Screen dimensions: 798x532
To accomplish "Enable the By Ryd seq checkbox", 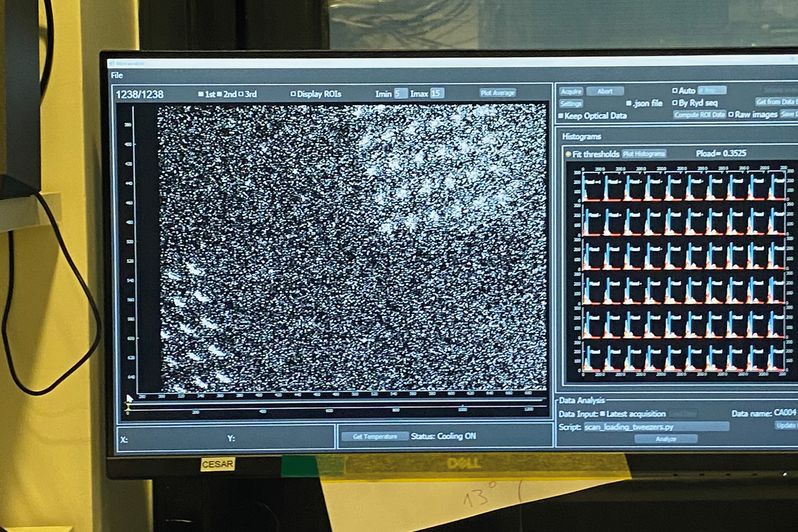I will tap(675, 102).
